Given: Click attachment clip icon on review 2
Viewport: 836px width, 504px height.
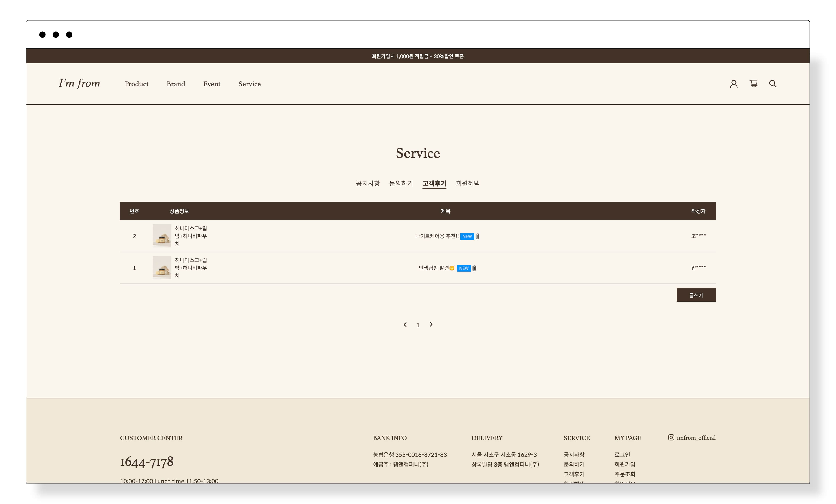Looking at the screenshot, I should (x=477, y=236).
